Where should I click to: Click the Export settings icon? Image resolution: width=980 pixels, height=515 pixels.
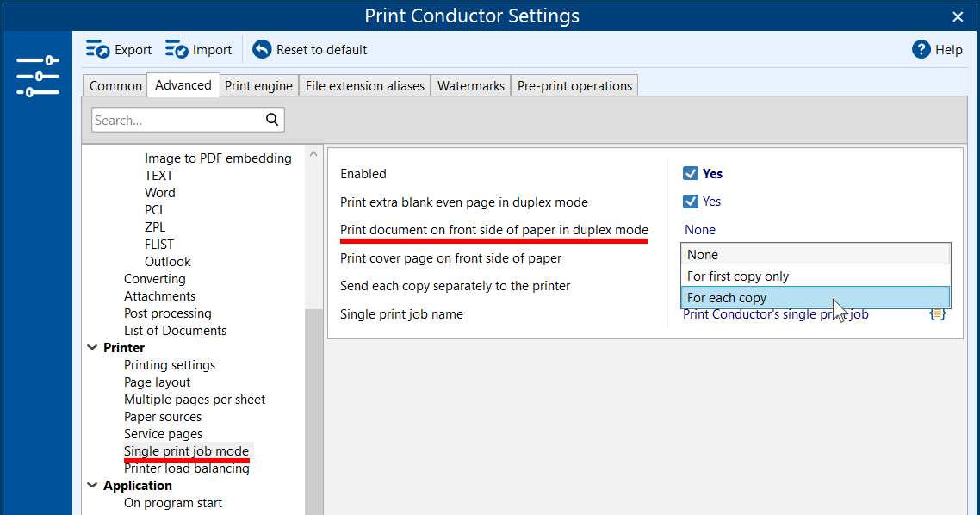point(97,49)
